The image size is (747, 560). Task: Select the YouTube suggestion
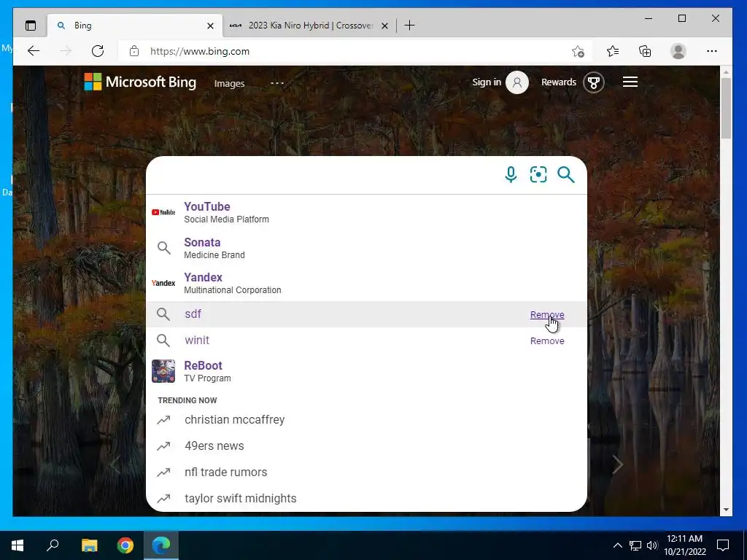pos(366,212)
